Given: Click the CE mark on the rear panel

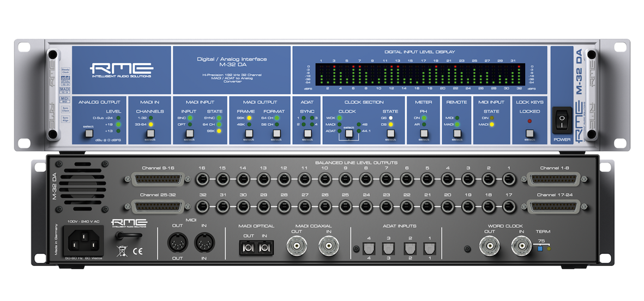Looking at the screenshot, I should pos(137,252).
